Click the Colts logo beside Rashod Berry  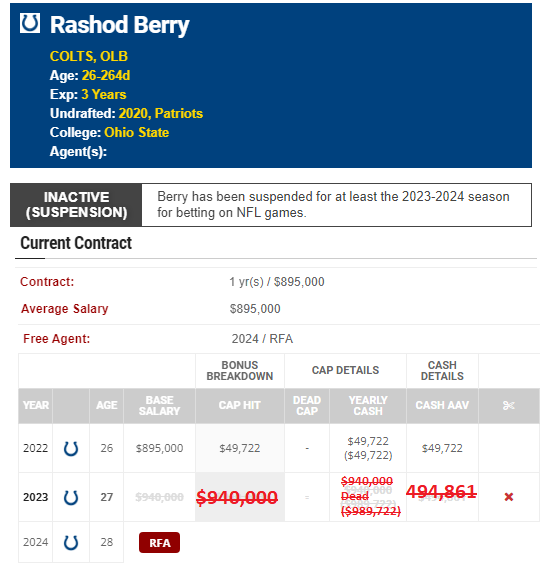point(29,23)
